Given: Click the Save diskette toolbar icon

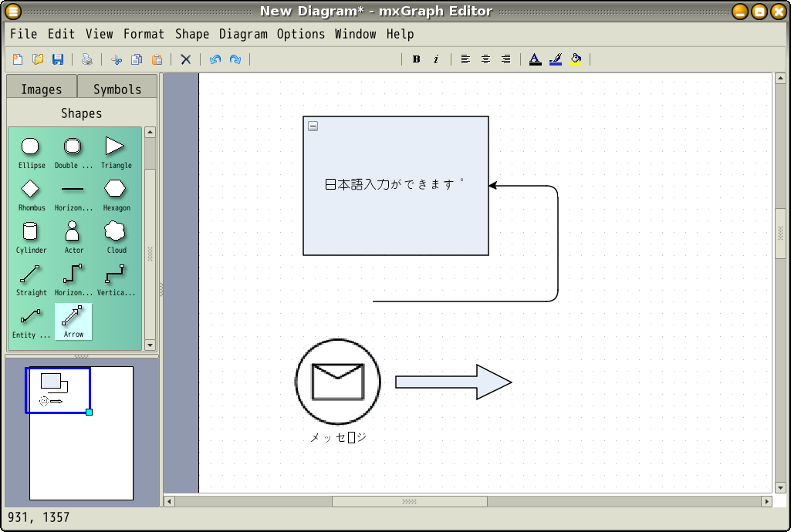Looking at the screenshot, I should click(x=58, y=59).
